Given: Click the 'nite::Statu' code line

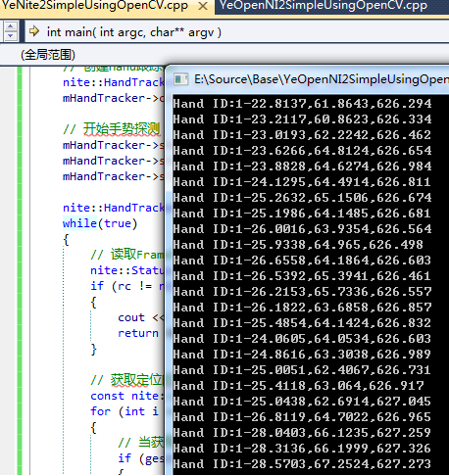Looking at the screenshot, I should pos(126,270).
